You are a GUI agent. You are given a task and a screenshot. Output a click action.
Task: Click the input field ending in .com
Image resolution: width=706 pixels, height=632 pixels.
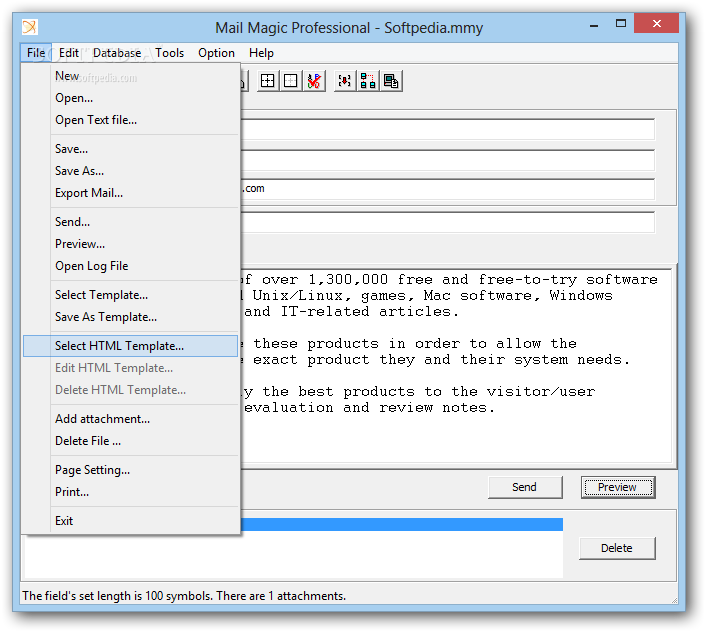tap(448, 189)
